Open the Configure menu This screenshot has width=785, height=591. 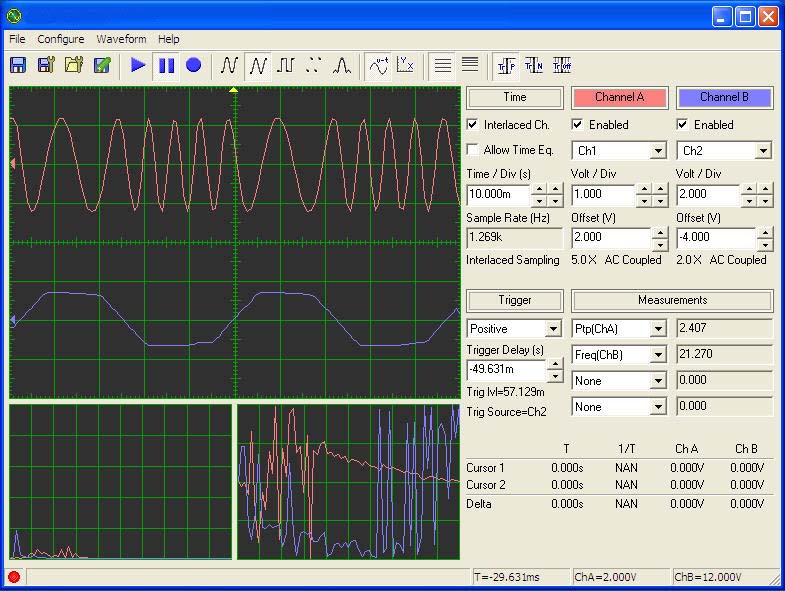pyautogui.click(x=61, y=39)
